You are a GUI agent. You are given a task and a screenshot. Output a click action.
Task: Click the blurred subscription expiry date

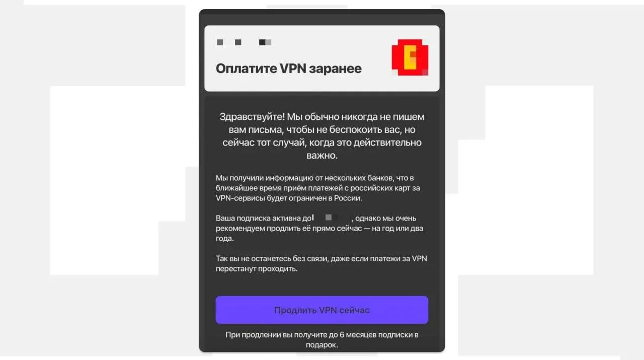click(332, 218)
